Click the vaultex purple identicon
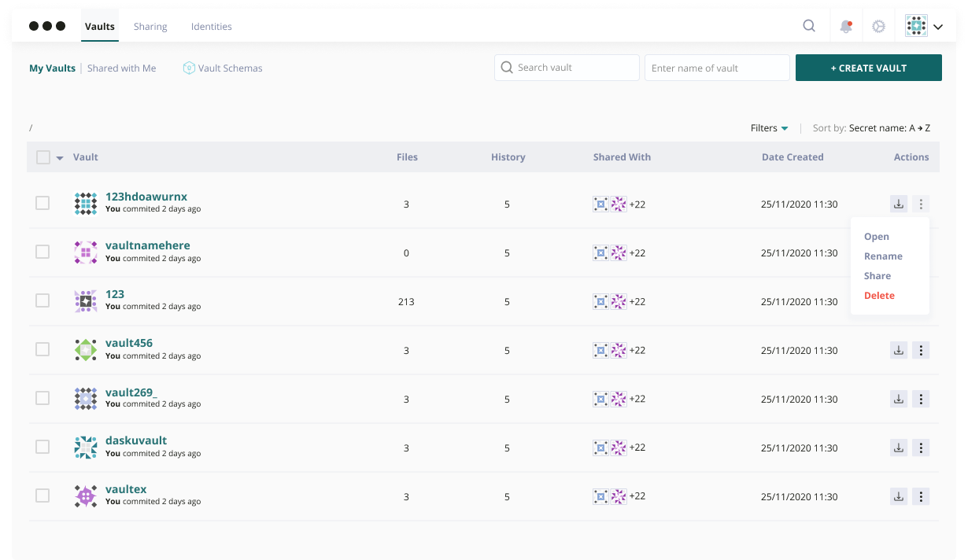Image resolution: width=968 pixels, height=560 pixels. tap(86, 496)
